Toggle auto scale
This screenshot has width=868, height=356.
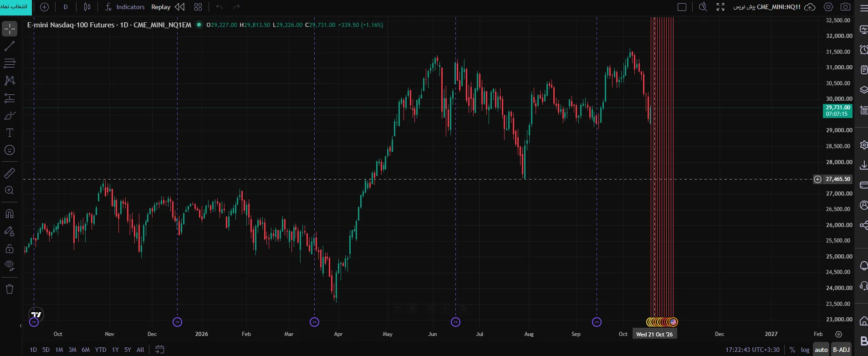coord(821,350)
